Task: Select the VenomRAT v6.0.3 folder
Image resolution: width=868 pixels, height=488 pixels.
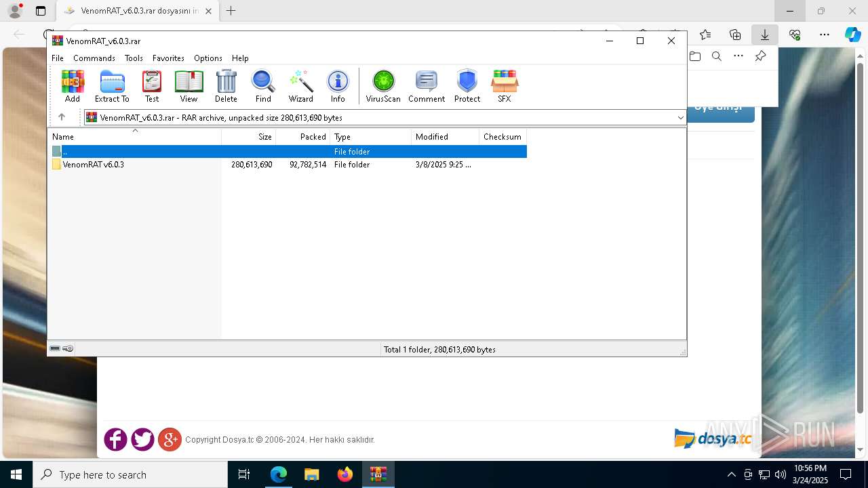Action: [94, 165]
